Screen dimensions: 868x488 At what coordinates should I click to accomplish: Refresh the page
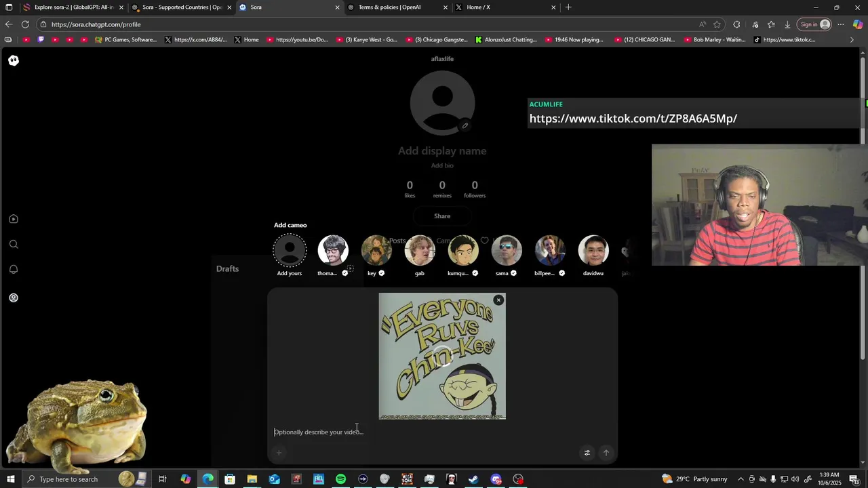(x=25, y=24)
